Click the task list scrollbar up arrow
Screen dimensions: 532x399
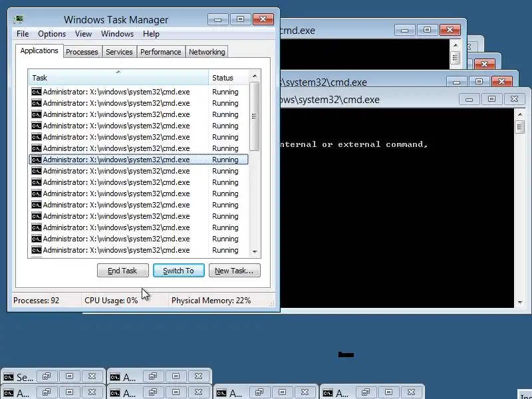[255, 76]
